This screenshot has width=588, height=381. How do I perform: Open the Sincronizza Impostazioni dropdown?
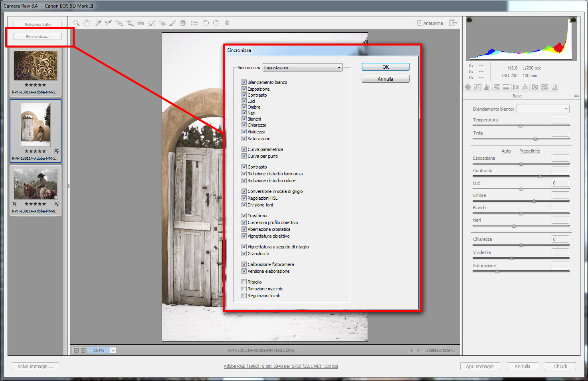pyautogui.click(x=302, y=67)
